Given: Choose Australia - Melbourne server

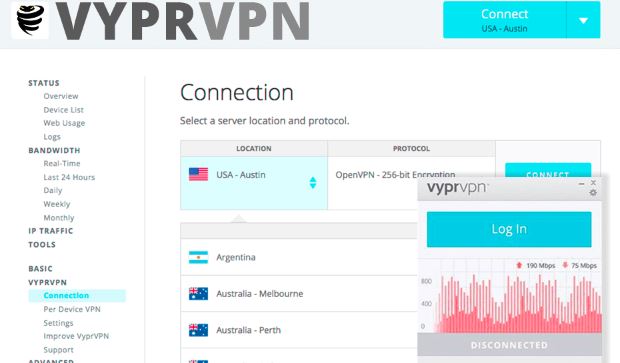Looking at the screenshot, I should (x=299, y=294).
